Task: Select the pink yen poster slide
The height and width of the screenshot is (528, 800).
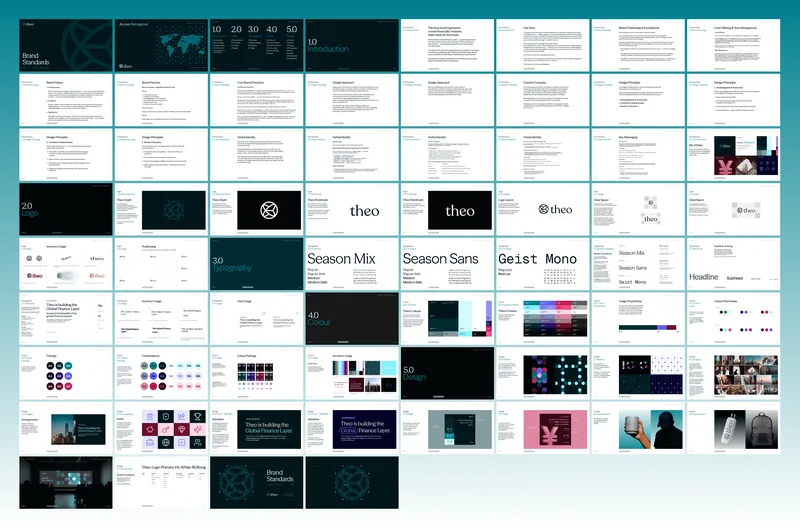Action: point(543,428)
